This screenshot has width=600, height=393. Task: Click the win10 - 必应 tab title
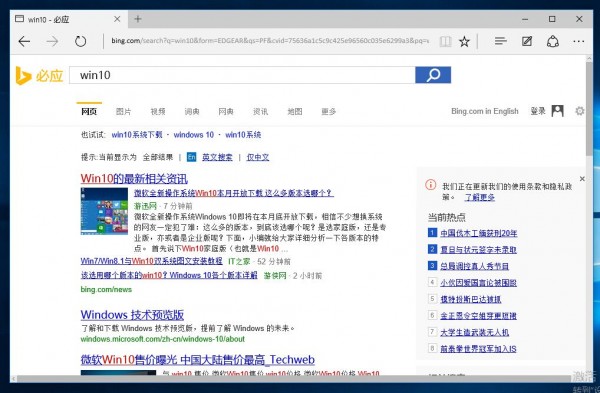coord(48,19)
